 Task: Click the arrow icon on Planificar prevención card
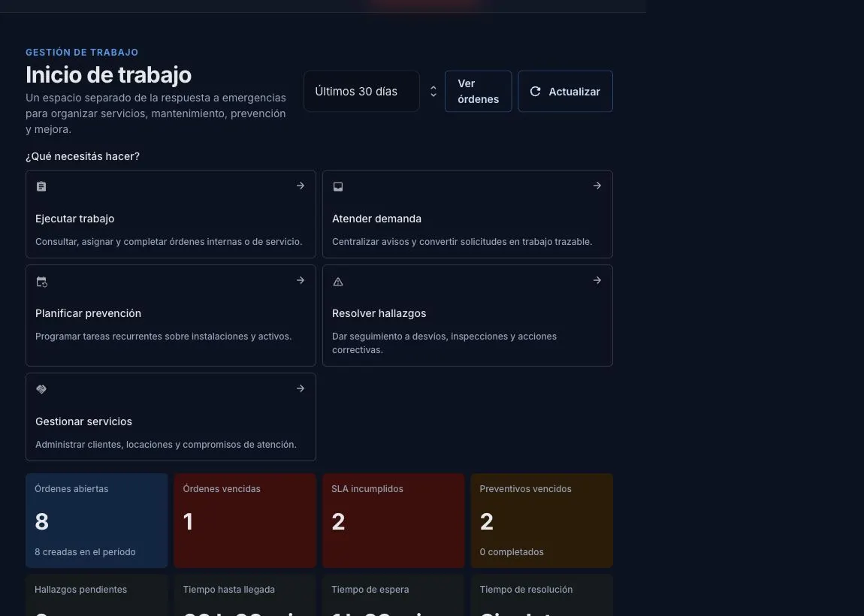tap(301, 280)
